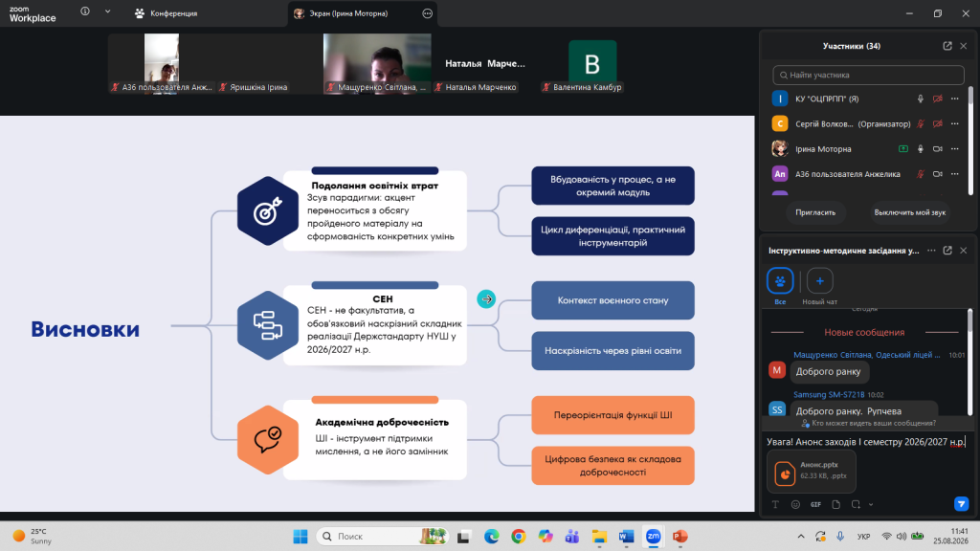Open PowerPoint from taskbar
Viewport: 980px width, 551px height.
pyautogui.click(x=680, y=536)
